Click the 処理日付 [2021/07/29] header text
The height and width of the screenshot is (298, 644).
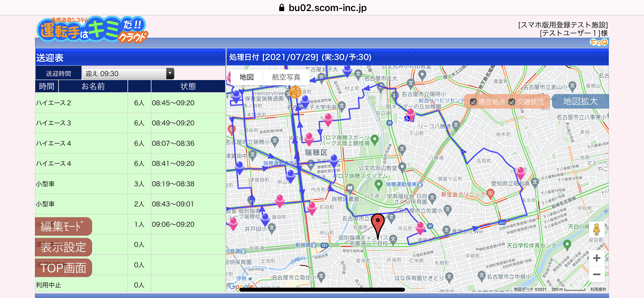(300, 57)
